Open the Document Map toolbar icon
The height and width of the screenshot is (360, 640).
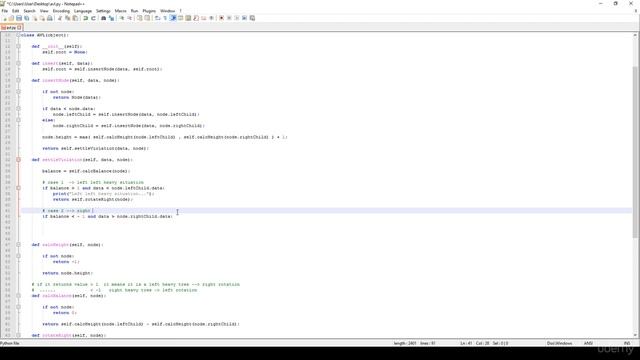188,18
